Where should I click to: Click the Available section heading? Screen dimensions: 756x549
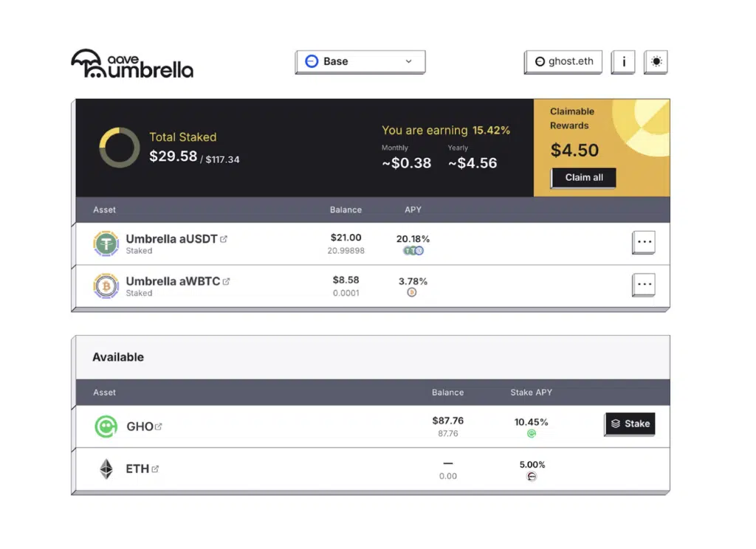(118, 357)
